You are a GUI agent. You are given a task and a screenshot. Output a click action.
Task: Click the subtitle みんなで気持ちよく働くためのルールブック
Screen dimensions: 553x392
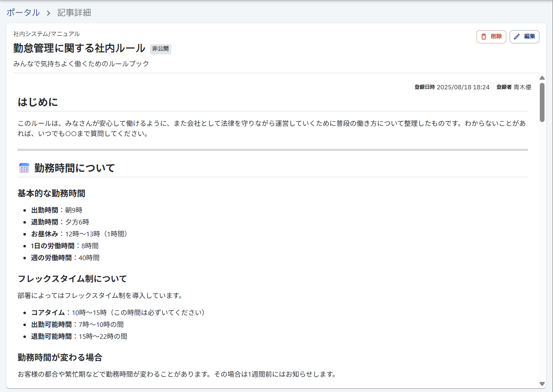click(81, 63)
